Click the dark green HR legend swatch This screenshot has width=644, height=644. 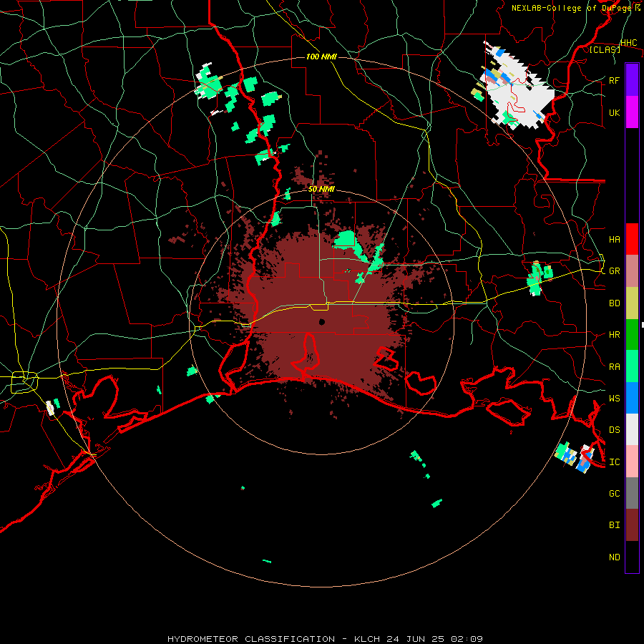coord(632,335)
